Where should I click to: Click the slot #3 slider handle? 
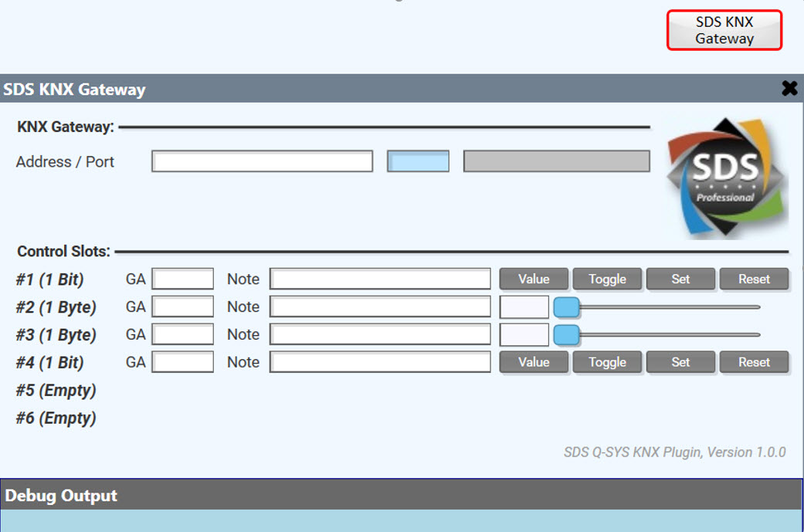[x=567, y=334]
